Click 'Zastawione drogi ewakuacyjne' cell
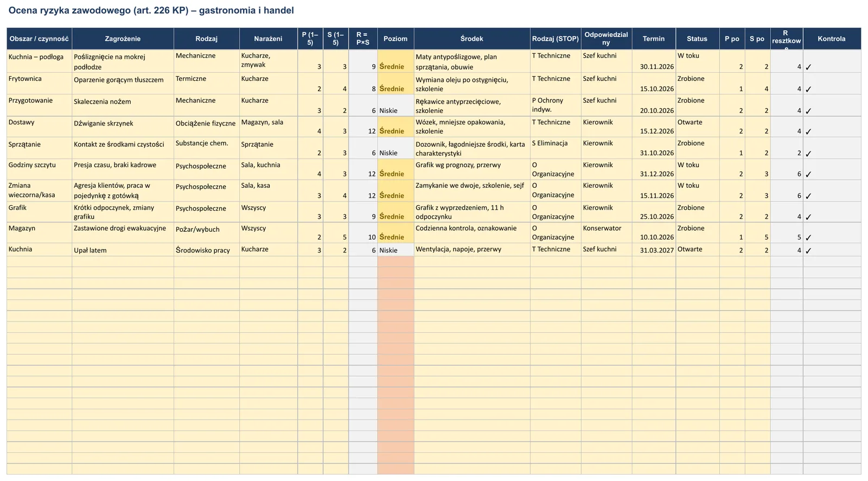The width and height of the screenshot is (868, 481). tap(123, 232)
